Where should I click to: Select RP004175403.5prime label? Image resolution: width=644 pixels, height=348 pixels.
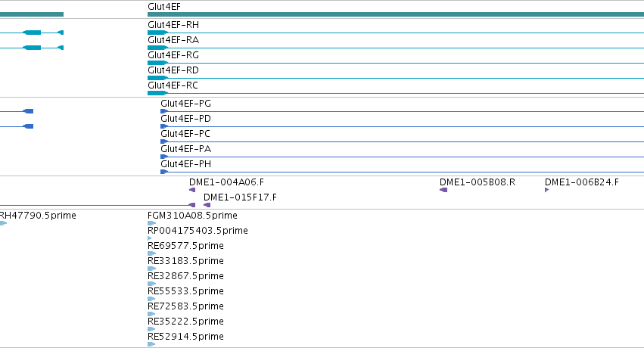coord(198,231)
